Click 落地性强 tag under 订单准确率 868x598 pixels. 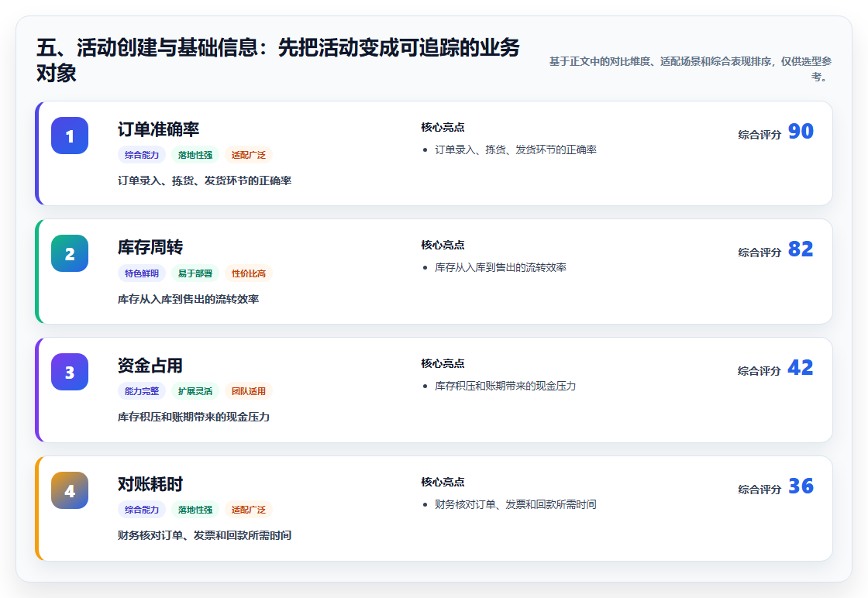pos(195,155)
